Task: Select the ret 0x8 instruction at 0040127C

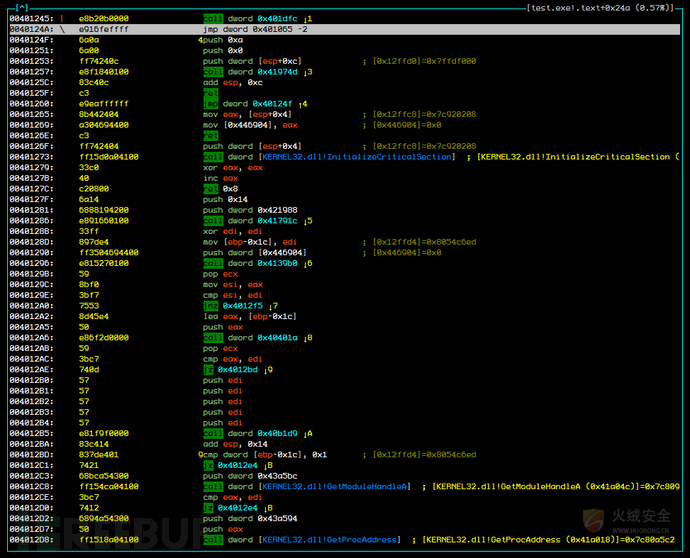Action: tap(220, 189)
